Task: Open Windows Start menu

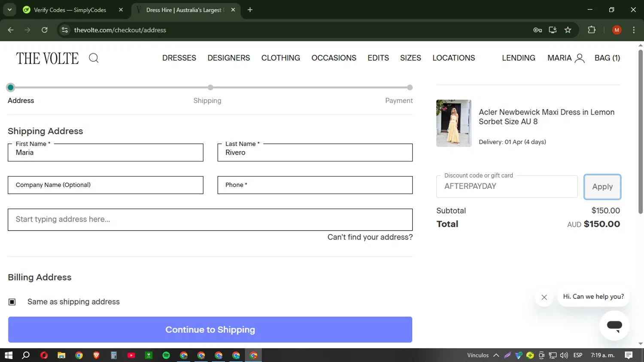Action: [x=9, y=355]
